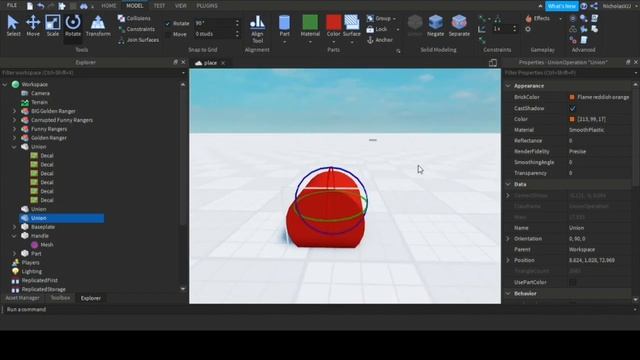Click the red Color tool swatch
Screen dimensions: 640x360
333,22
